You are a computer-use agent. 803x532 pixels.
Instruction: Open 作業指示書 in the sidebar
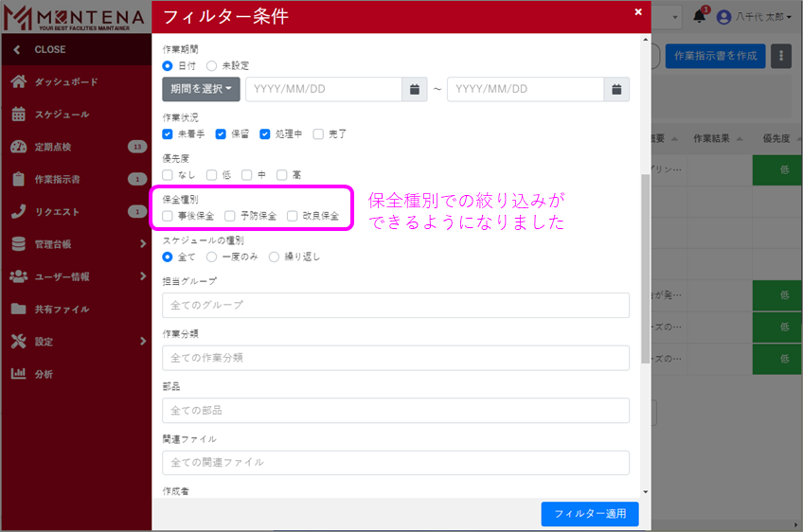[x=57, y=179]
